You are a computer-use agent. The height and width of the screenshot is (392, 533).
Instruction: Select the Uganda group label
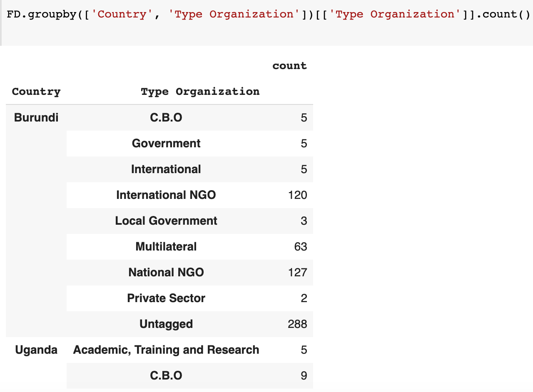(36, 350)
